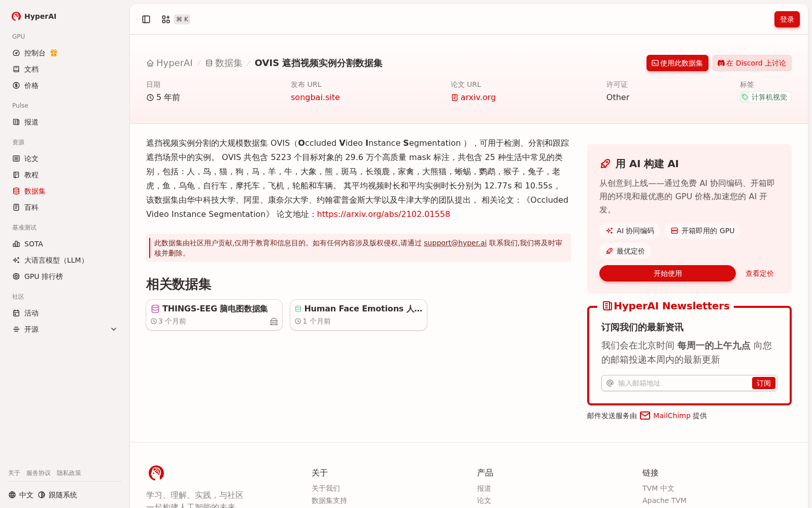Screen dimensions: 812x508
Task: Go to 数据集 breadcrumb
Action: 224,63
